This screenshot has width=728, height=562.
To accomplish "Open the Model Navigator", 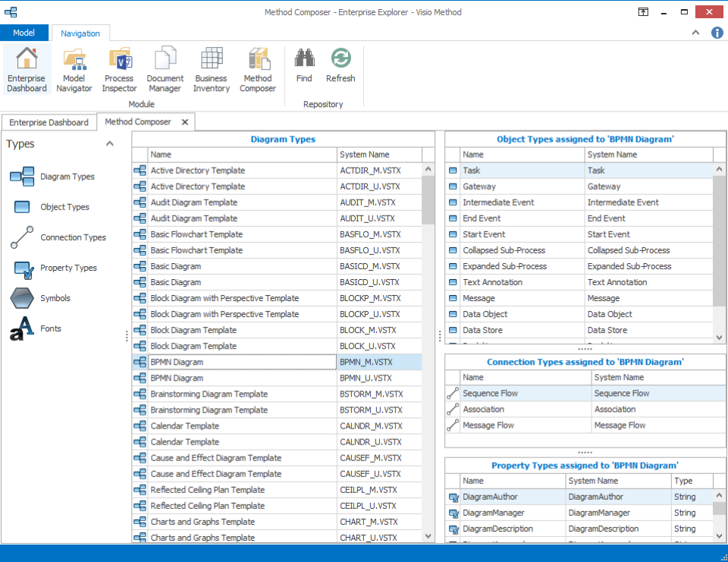I will (x=74, y=68).
